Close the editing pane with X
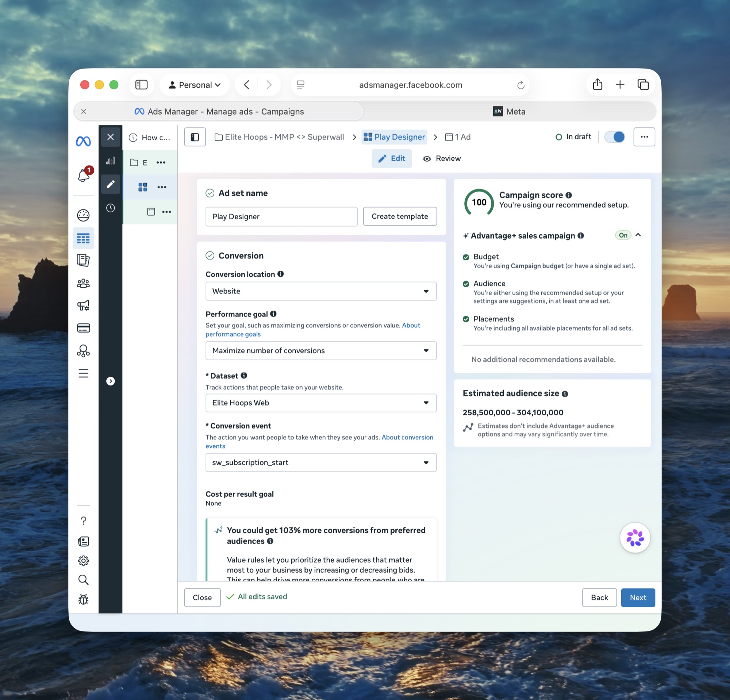 (111, 137)
